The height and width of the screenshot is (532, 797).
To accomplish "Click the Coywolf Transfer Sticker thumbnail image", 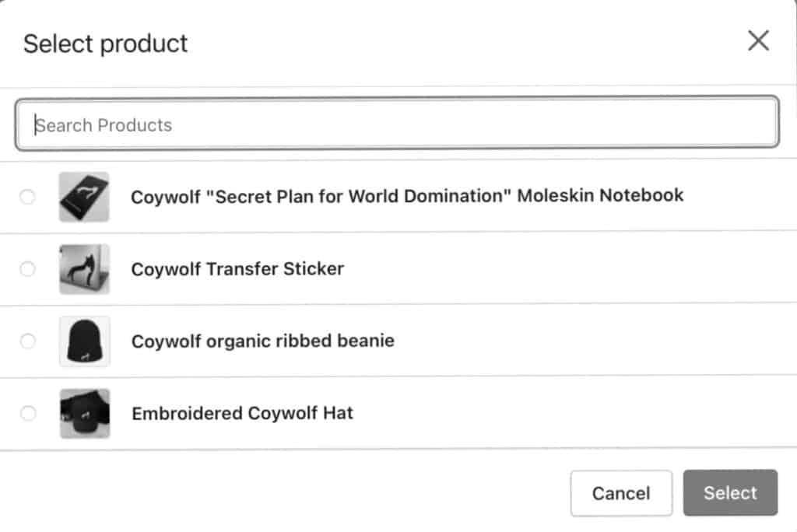I will pos(84,269).
